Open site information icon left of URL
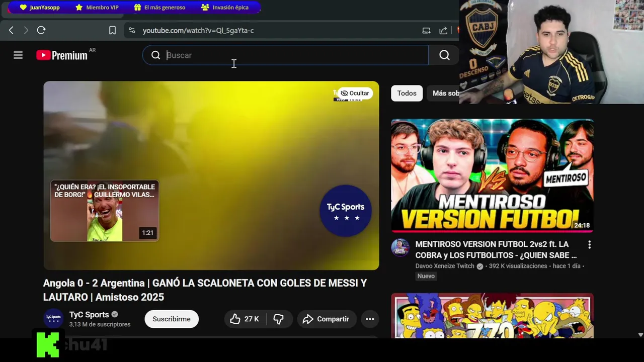This screenshot has height=362, width=644. (x=132, y=31)
